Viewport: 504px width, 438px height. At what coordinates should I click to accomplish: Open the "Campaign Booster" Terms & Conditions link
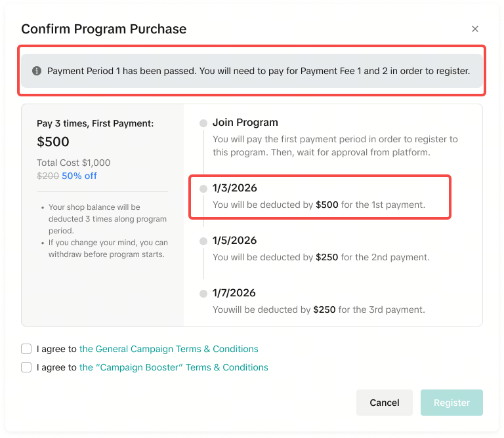tap(173, 367)
